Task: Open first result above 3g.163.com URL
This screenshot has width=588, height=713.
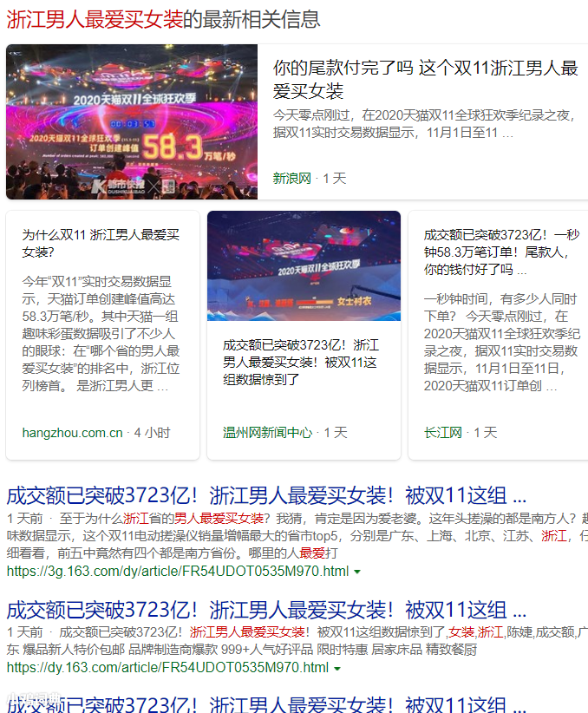Action: tap(266, 495)
